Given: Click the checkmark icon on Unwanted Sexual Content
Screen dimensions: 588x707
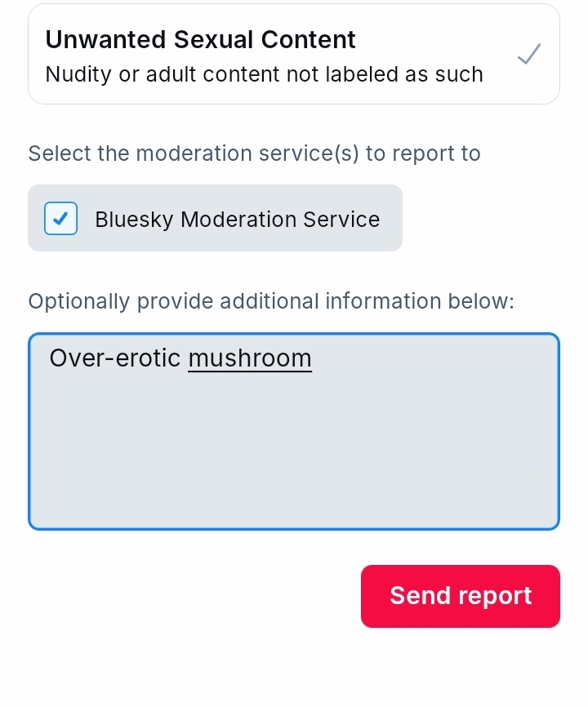Looking at the screenshot, I should [x=529, y=56].
